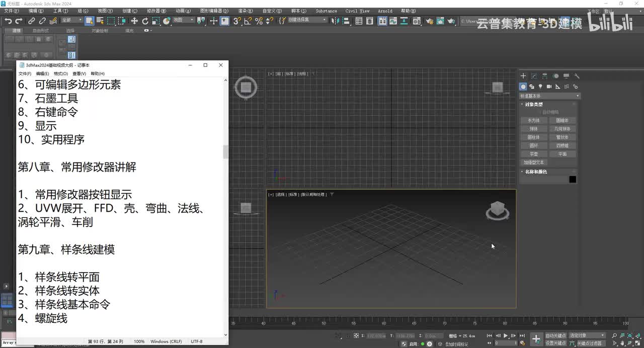This screenshot has height=348, width=644.
Task: Switch to the 自由形式 ribbon tab
Action: click(x=41, y=31)
